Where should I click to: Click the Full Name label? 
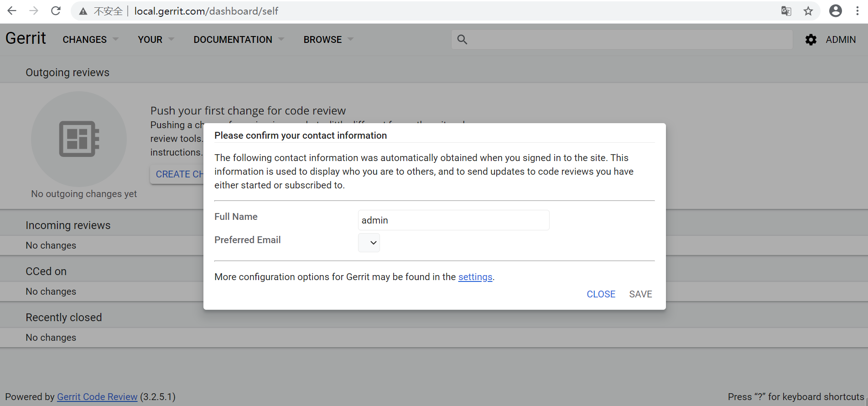coord(236,217)
